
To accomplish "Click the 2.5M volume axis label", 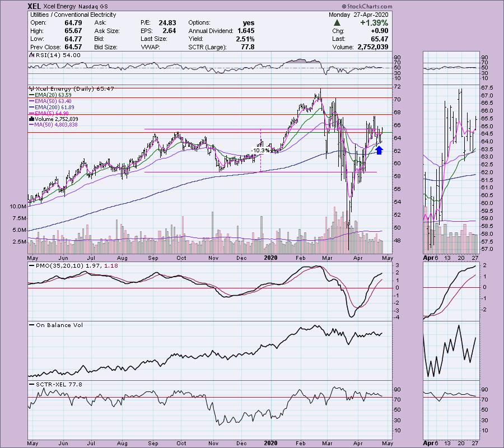I will pos(19,242).
